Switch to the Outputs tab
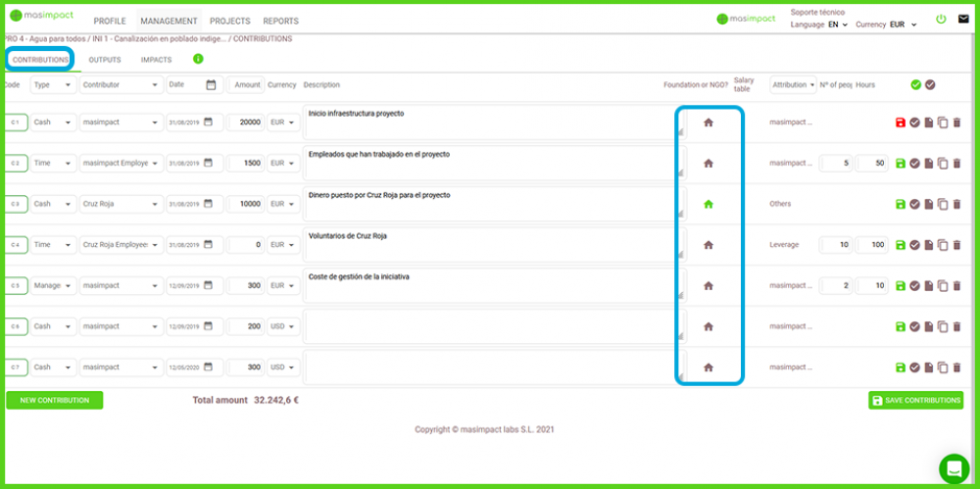This screenshot has width=980, height=489. coord(105,60)
